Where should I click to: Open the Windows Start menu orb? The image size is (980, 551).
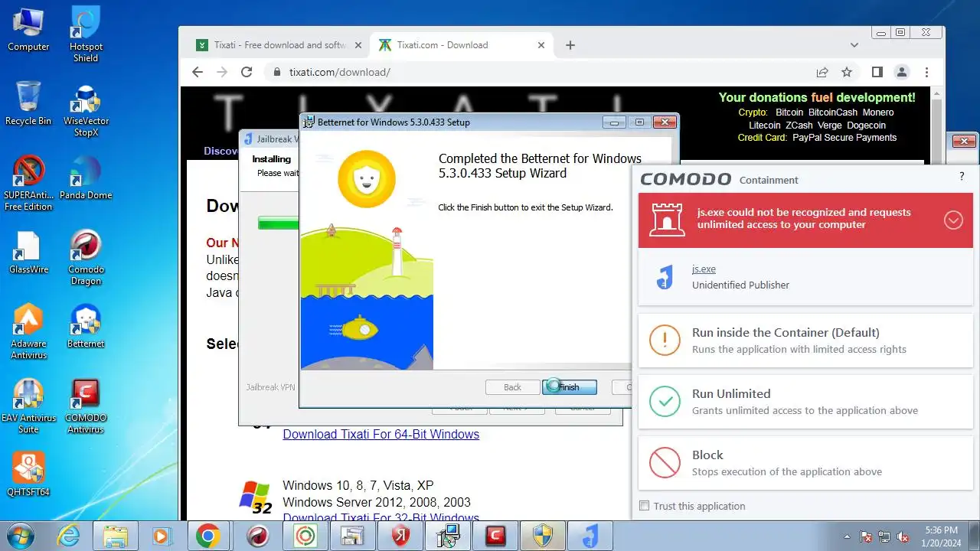point(21,536)
